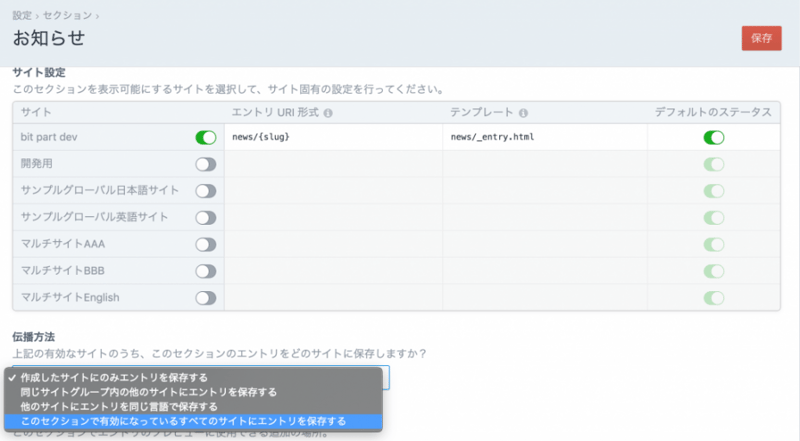The width and height of the screenshot is (800, 441).
Task: Click info icon beside エントリ URI 形式
Action: click(328, 113)
